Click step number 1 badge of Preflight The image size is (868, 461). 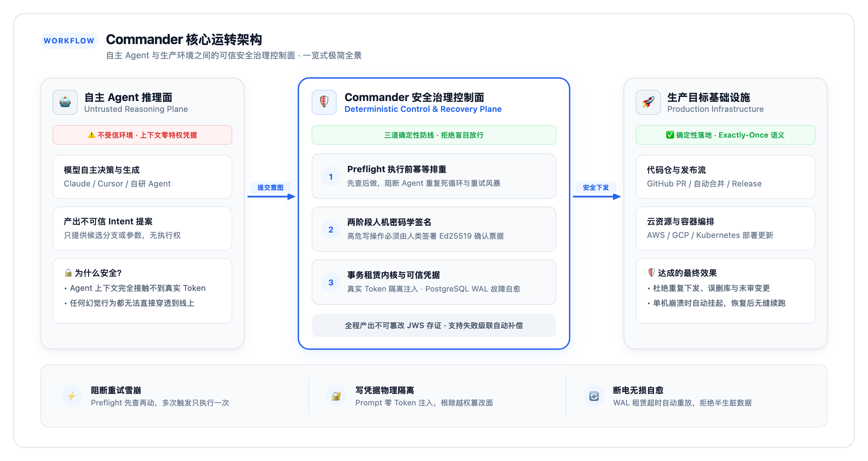pyautogui.click(x=331, y=176)
